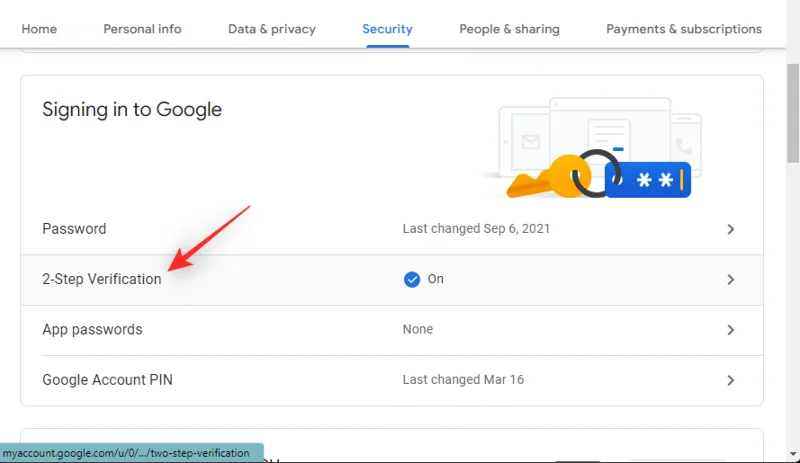Click the 'Signing in to Google' heading
The image size is (800, 463).
[132, 109]
